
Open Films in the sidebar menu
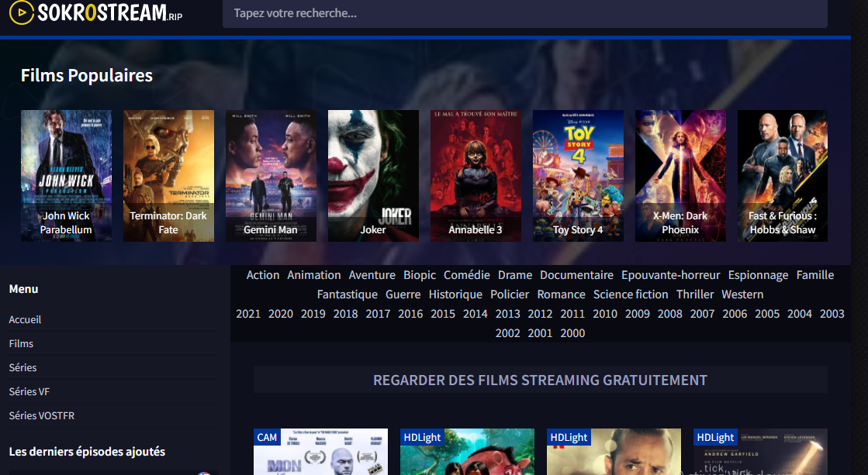pos(21,343)
